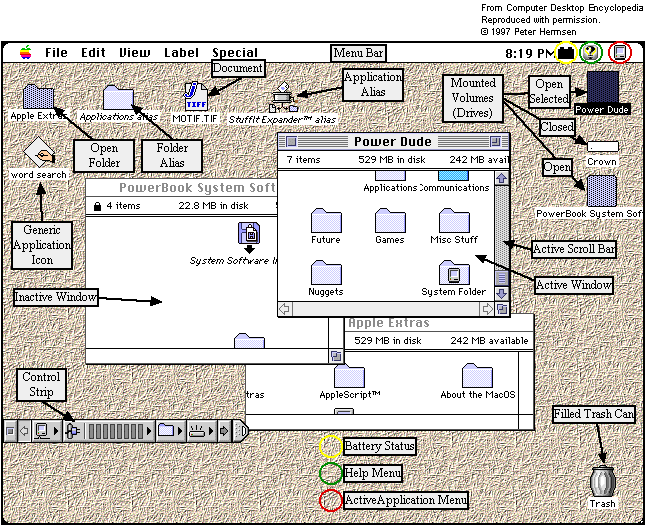Click the 8:19 PM clock
647x527 pixels.
[530, 54]
